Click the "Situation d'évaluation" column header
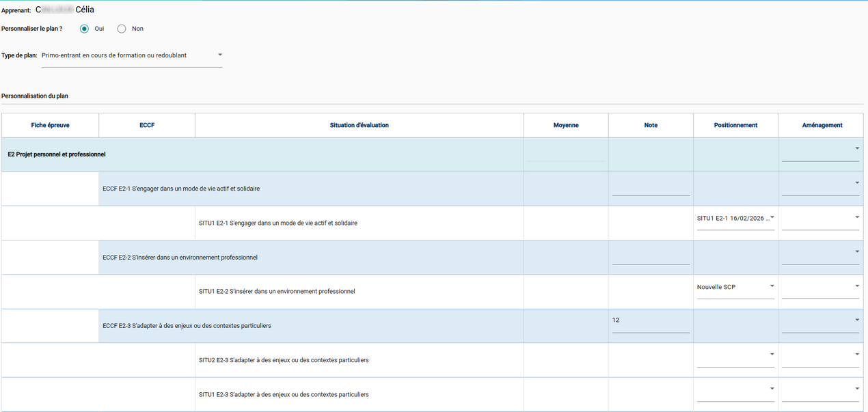 (x=359, y=125)
